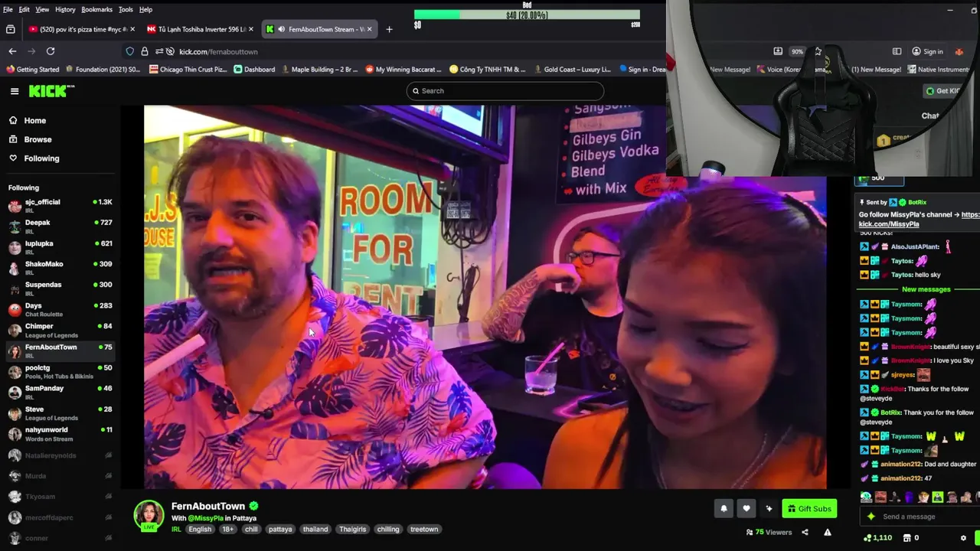Open the Firefox tab list button
This screenshot has height=551, width=980.
[x=11, y=29]
